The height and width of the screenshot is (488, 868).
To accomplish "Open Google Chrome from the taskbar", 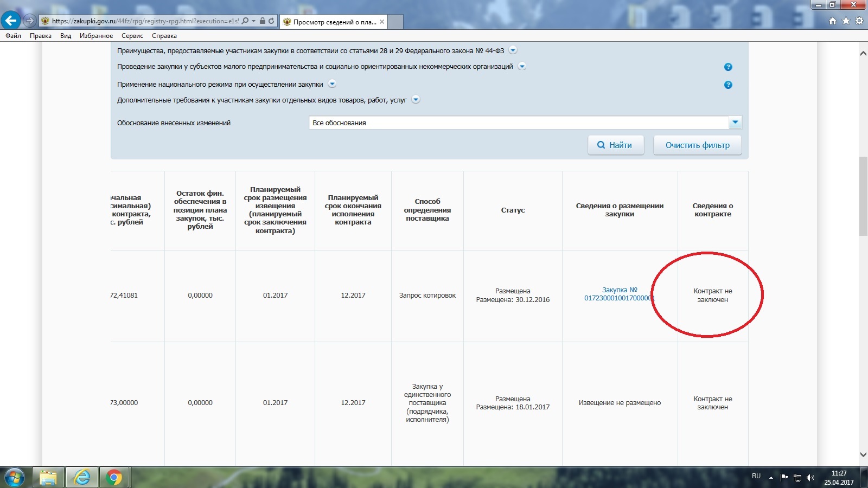I will click(113, 478).
